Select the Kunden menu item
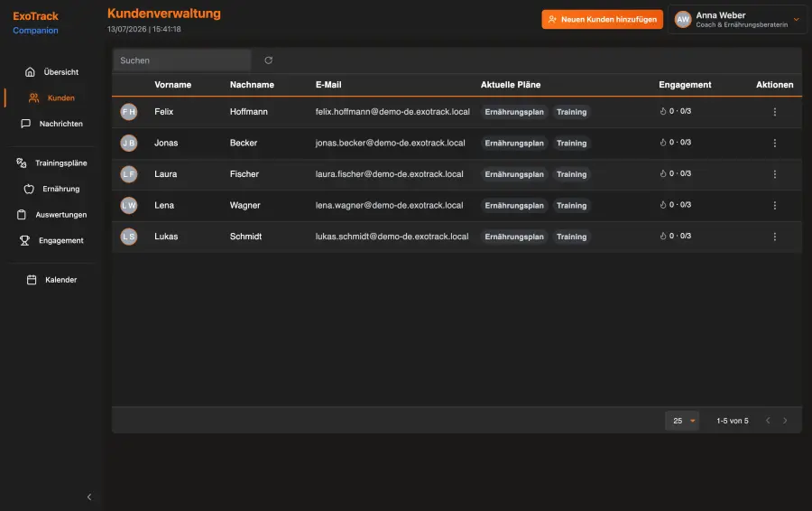 click(x=51, y=98)
